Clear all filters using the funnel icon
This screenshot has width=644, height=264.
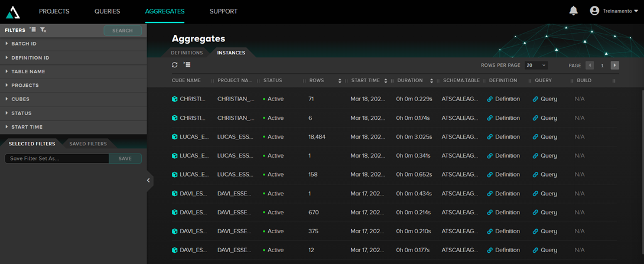click(x=43, y=30)
